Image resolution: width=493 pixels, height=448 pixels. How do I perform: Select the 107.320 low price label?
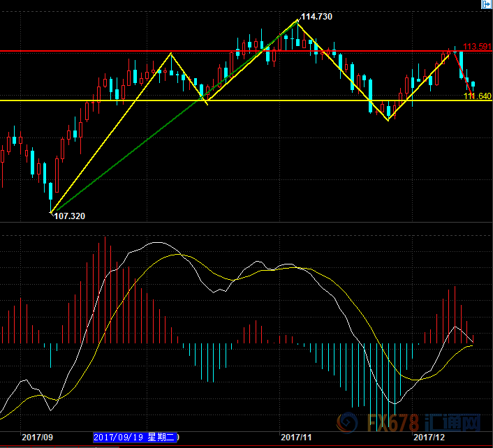pyautogui.click(x=69, y=216)
